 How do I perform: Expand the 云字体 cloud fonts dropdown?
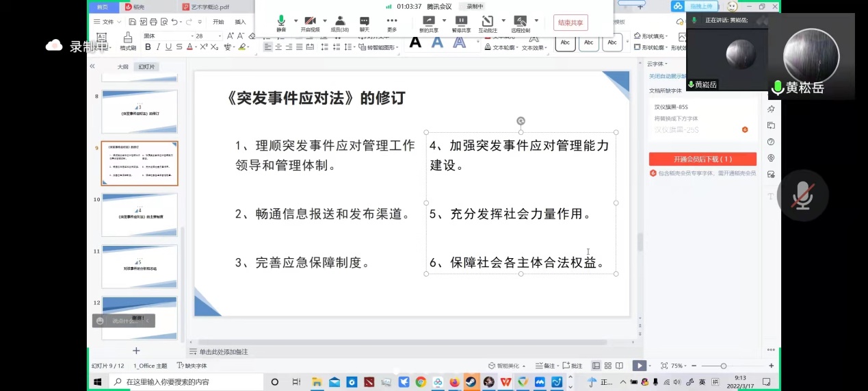click(660, 64)
